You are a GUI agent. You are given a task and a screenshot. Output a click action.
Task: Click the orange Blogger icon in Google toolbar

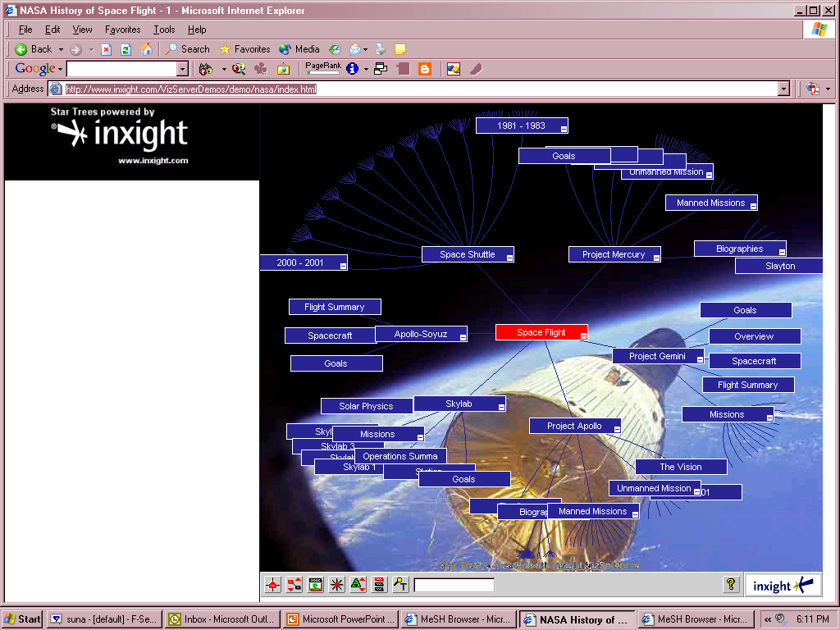pos(424,69)
